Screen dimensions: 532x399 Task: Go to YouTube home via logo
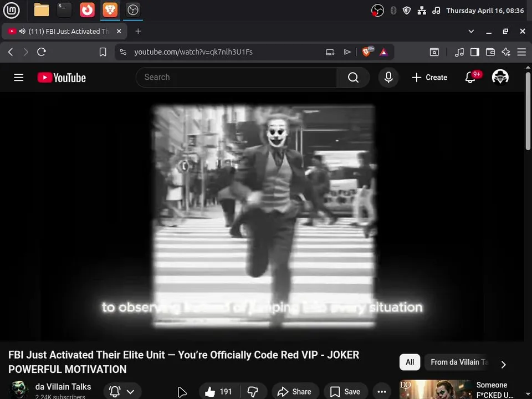62,78
